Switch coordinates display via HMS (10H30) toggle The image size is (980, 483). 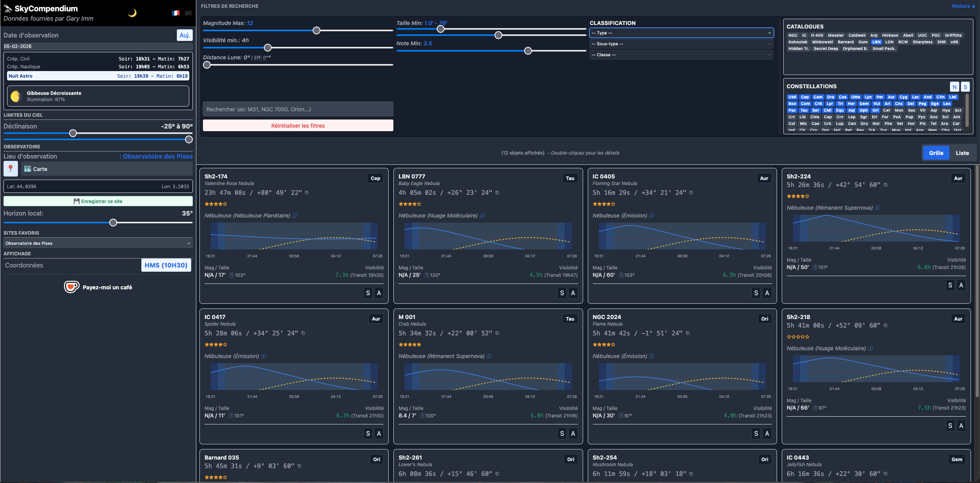click(x=166, y=265)
